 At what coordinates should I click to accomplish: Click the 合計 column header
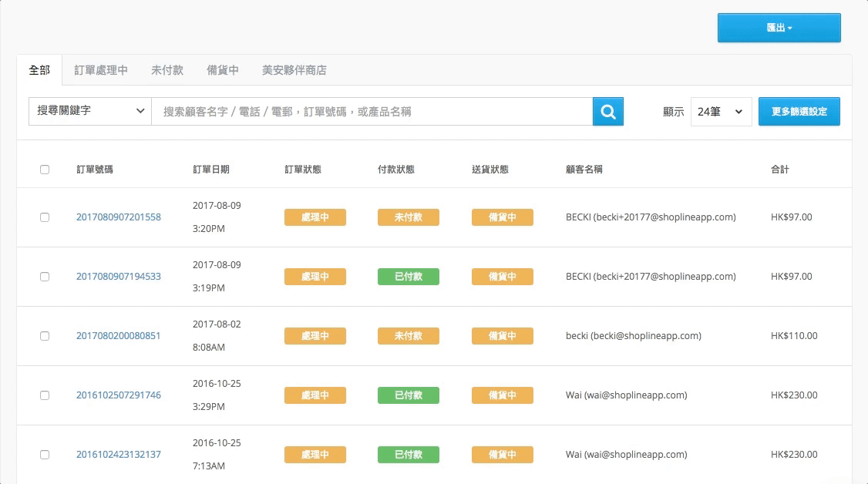pos(779,170)
